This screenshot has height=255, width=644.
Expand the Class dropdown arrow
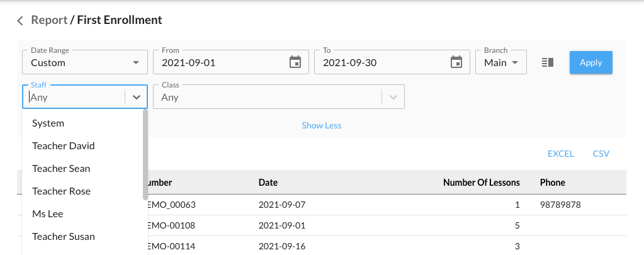coord(393,98)
